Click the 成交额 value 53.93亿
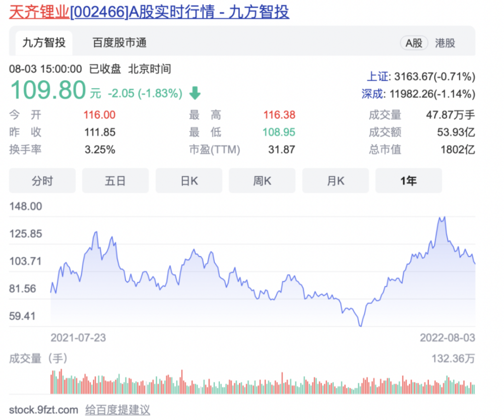The height and width of the screenshot is (420, 504). coord(456,132)
